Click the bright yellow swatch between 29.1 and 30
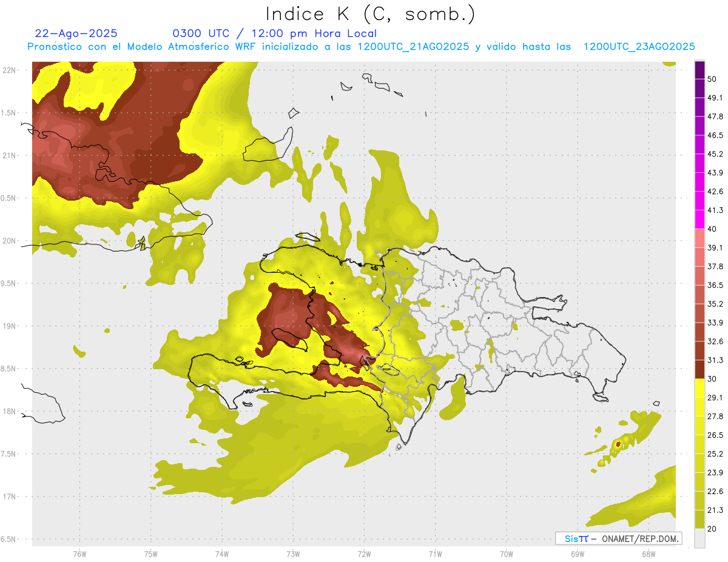Viewport: 728px width, 562px height. point(700,388)
